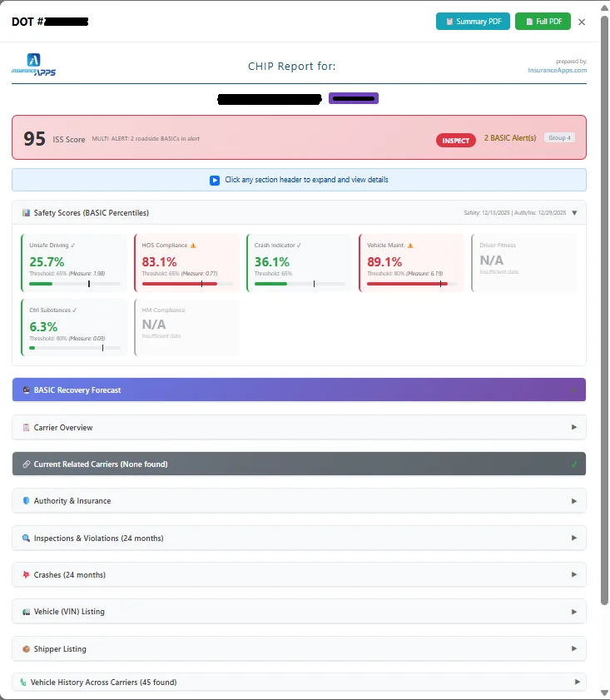Click the document icon on Summary PDF button
The image size is (610, 700).
click(x=449, y=22)
